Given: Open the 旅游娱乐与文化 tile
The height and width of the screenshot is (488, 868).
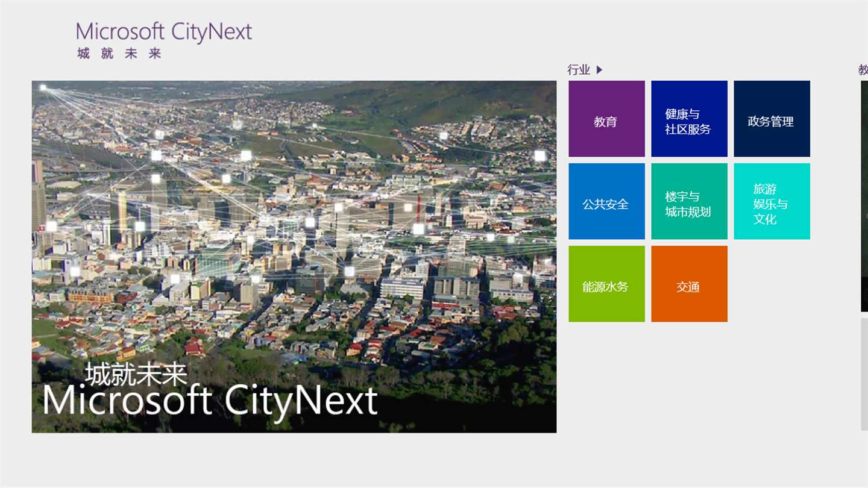Looking at the screenshot, I should point(772,201).
